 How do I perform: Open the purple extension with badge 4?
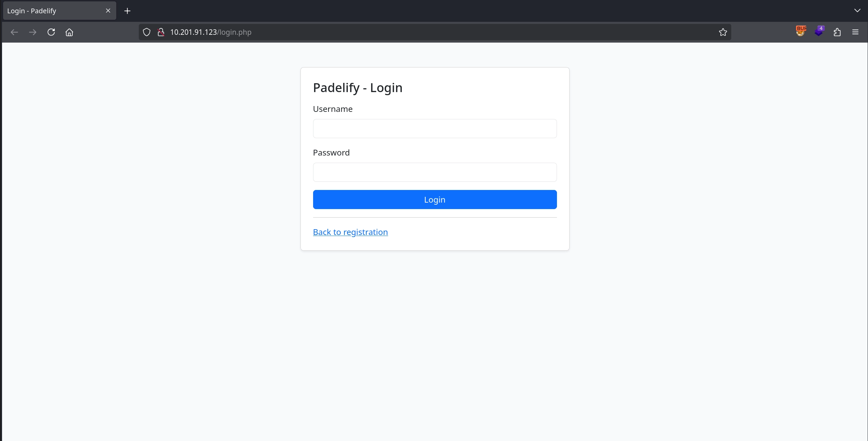coord(819,31)
